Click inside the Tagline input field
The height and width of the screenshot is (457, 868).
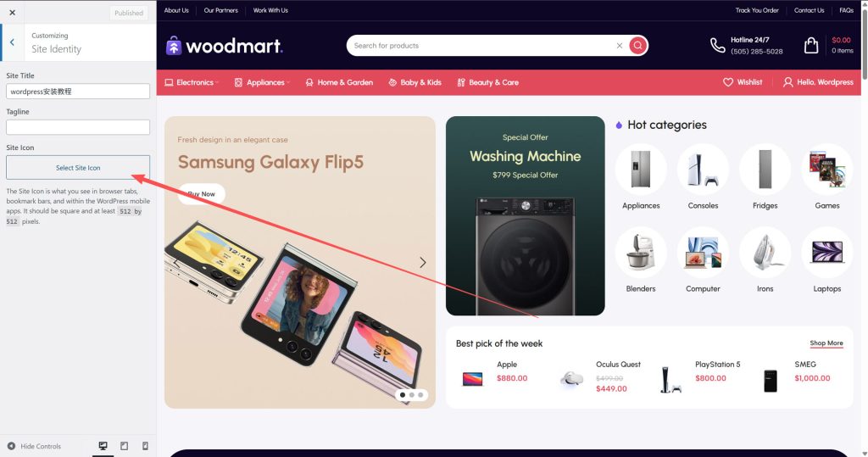tap(78, 127)
